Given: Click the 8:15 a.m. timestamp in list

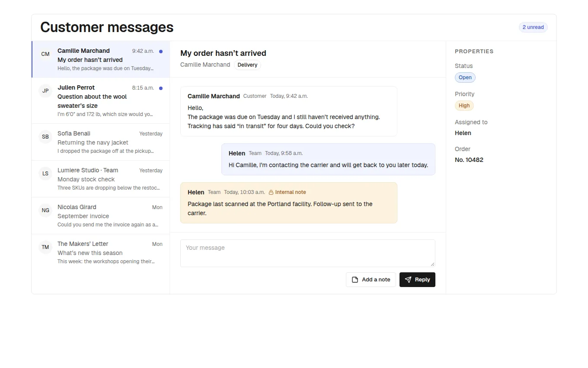Looking at the screenshot, I should pos(143,88).
